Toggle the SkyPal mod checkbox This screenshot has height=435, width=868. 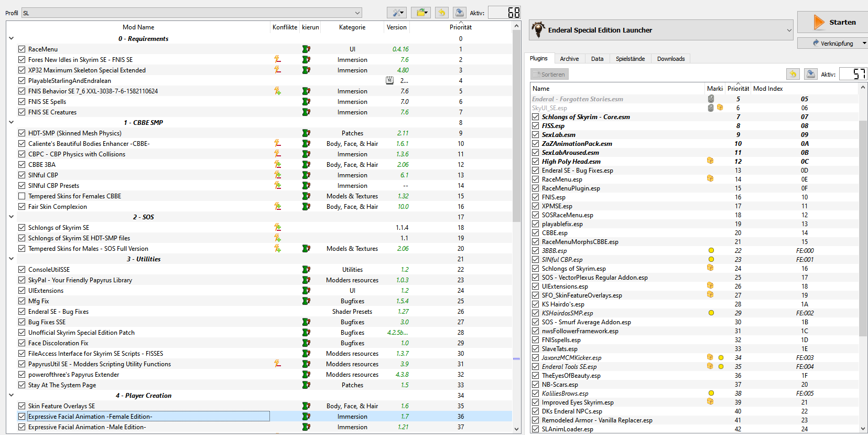21,280
